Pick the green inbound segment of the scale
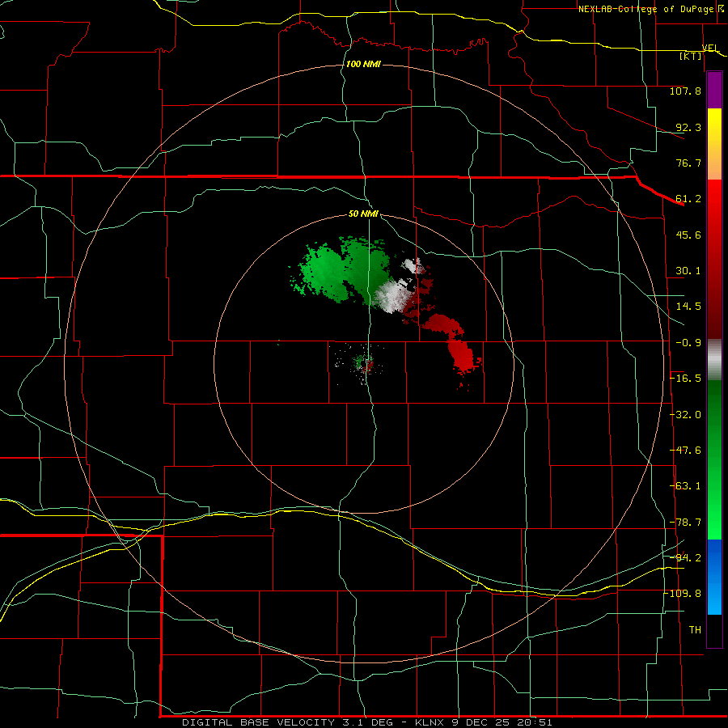The width and height of the screenshot is (728, 728). point(714,459)
